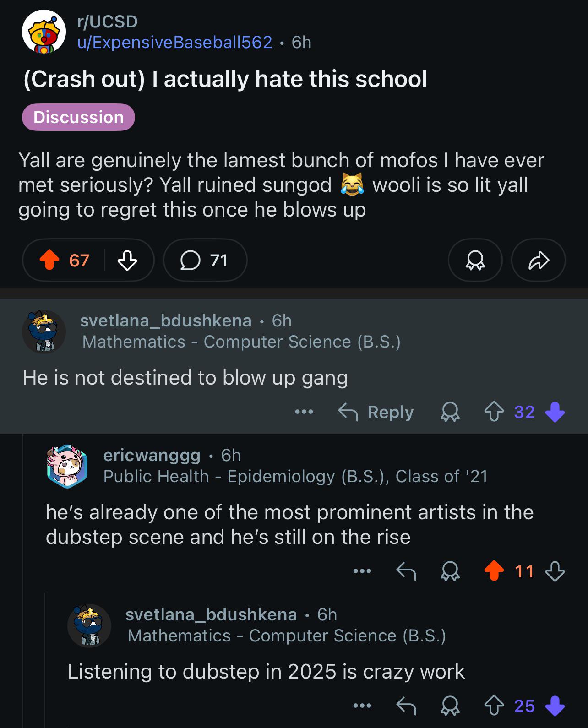This screenshot has height=728, width=588.
Task: Select the Discussion flair tag
Action: [78, 117]
